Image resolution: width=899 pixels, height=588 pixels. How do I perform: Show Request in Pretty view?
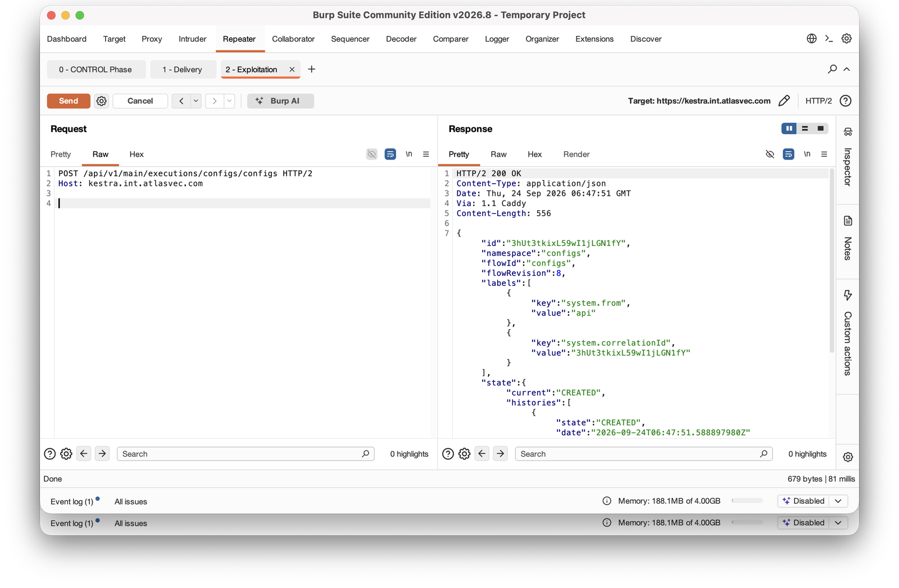tap(61, 154)
